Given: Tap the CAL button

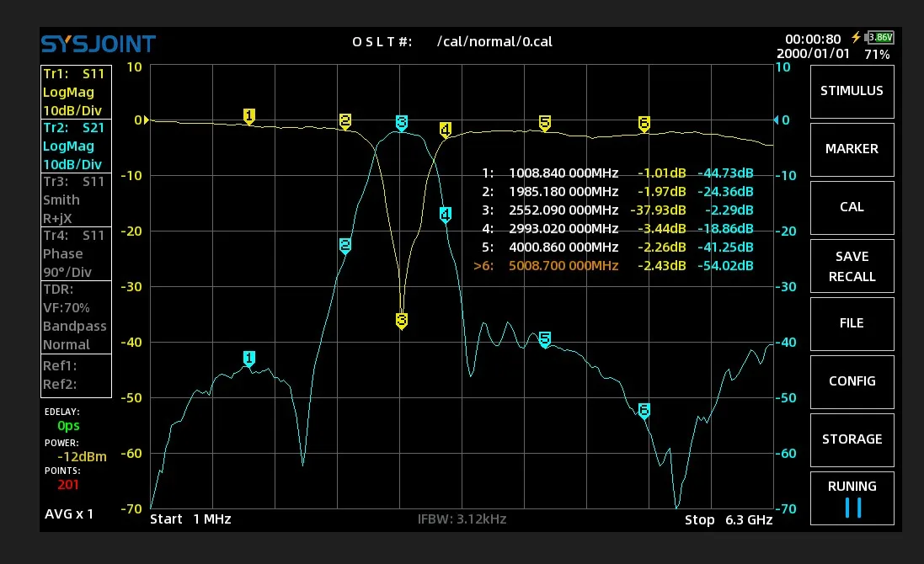Looking at the screenshot, I should [852, 207].
